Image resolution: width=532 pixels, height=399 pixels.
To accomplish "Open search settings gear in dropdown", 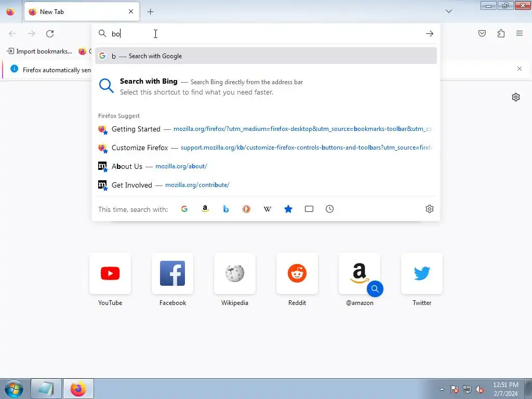I will click(x=430, y=209).
